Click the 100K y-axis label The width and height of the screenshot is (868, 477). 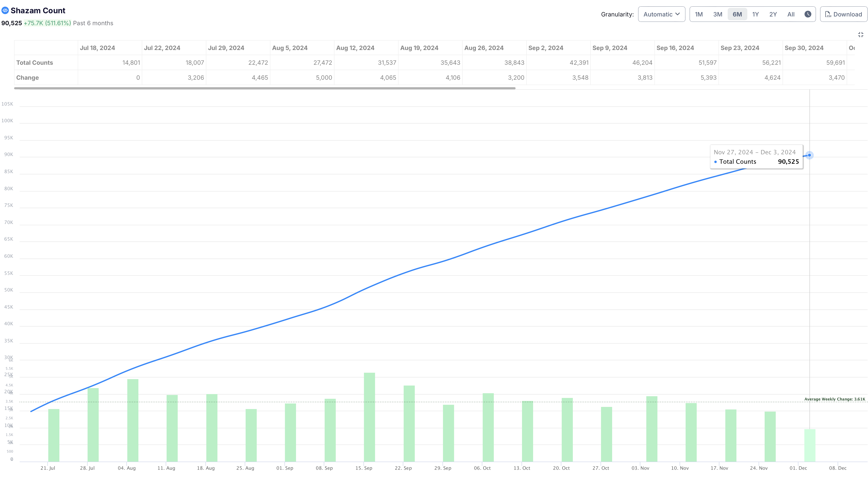(x=7, y=121)
